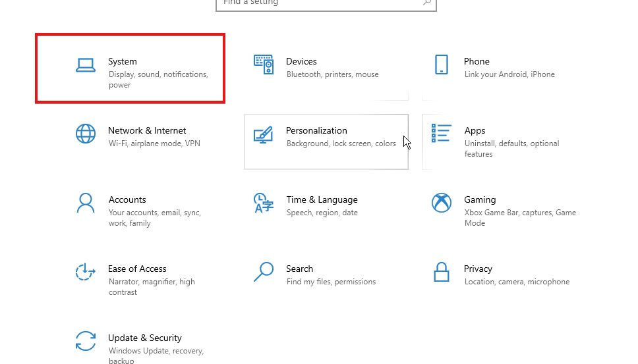The width and height of the screenshot is (638, 364).
Task: Click 'Uninstall, defaults, optional features' text
Action: point(512,149)
